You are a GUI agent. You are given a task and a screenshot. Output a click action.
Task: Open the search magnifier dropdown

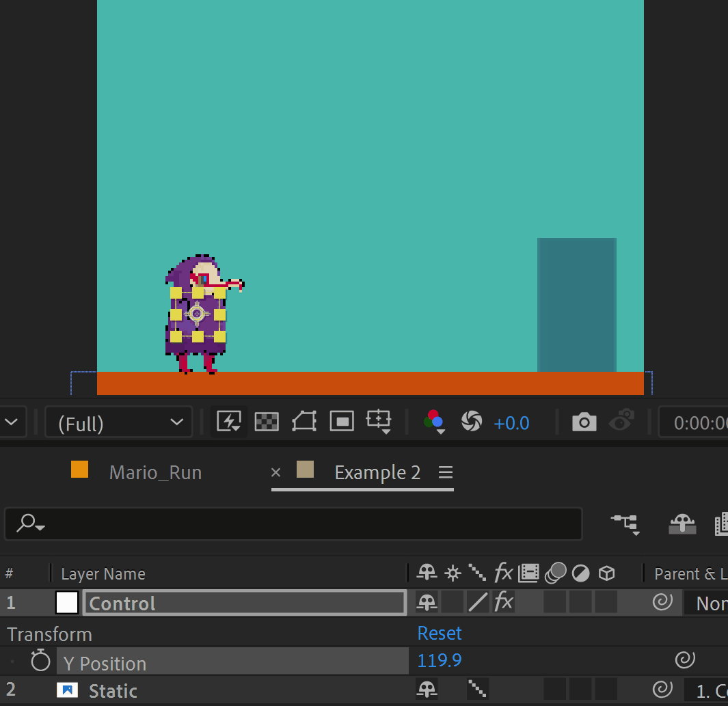coord(30,523)
